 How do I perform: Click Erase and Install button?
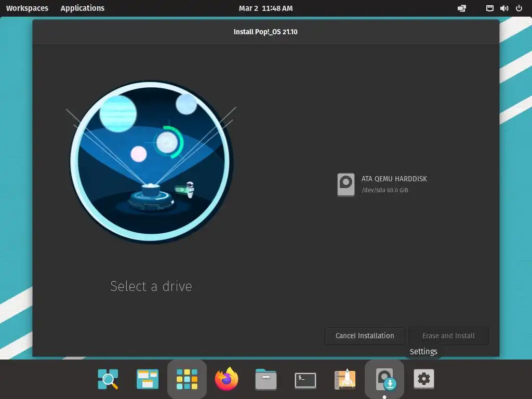point(448,336)
